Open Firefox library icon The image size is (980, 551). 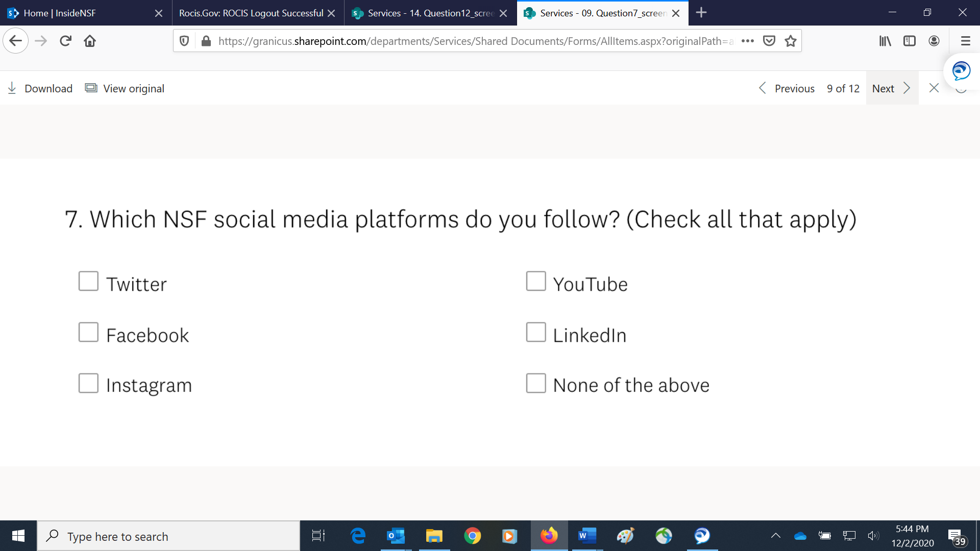pyautogui.click(x=885, y=41)
